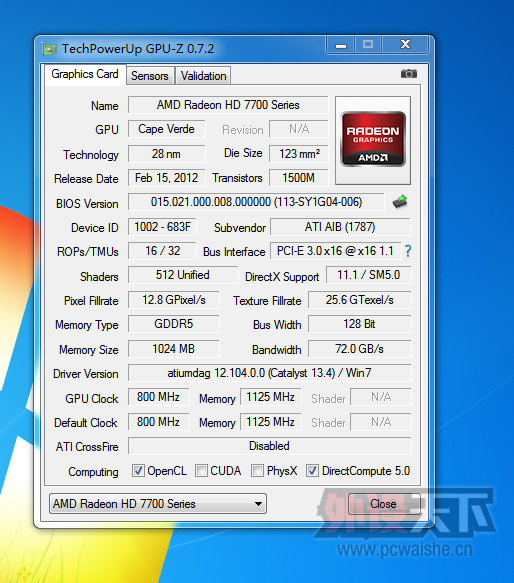Click the camera screenshot icon
514x583 pixels.
(409, 74)
